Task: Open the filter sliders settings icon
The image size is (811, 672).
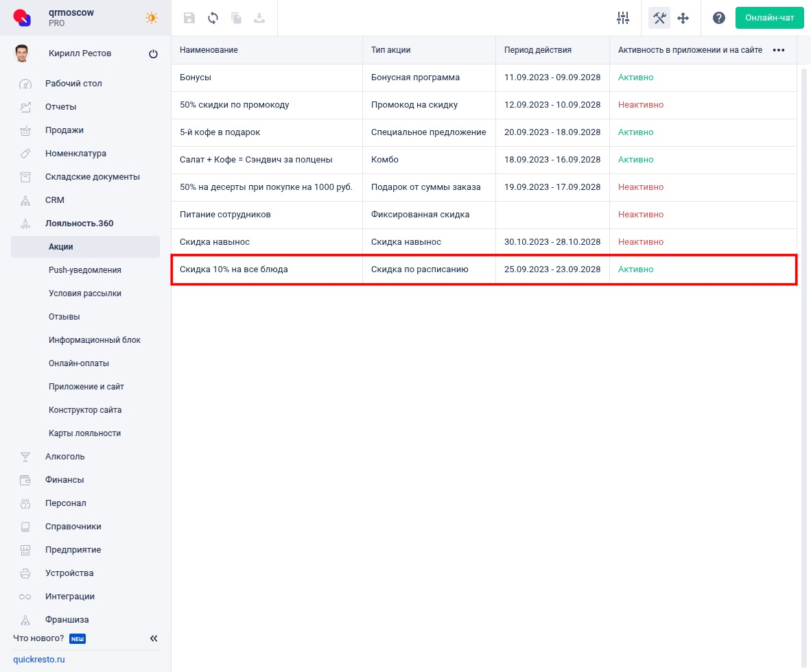Action: pyautogui.click(x=623, y=18)
